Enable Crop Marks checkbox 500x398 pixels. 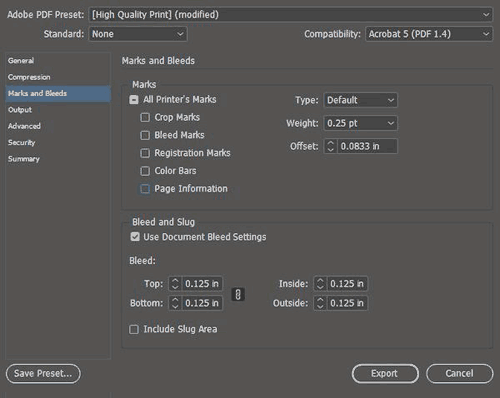(x=145, y=117)
